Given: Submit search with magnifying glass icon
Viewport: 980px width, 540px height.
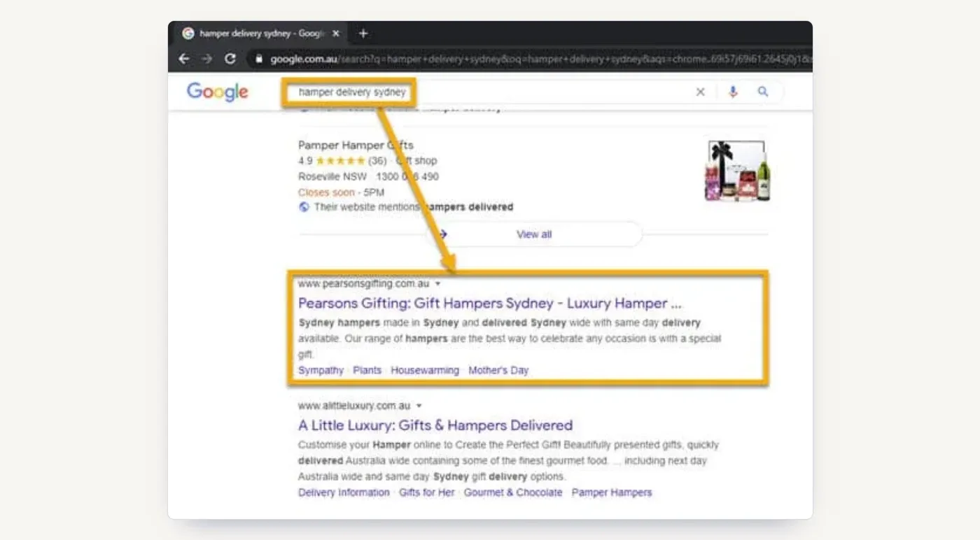Looking at the screenshot, I should click(x=763, y=92).
